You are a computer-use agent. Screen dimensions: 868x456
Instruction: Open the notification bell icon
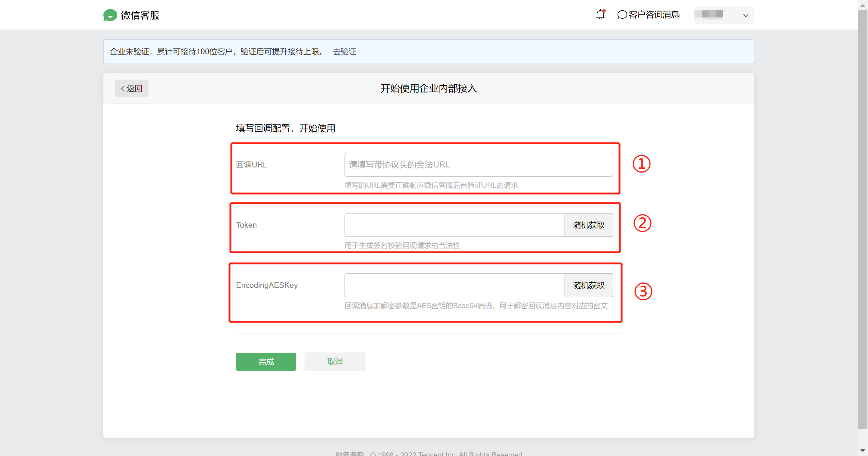pos(600,14)
